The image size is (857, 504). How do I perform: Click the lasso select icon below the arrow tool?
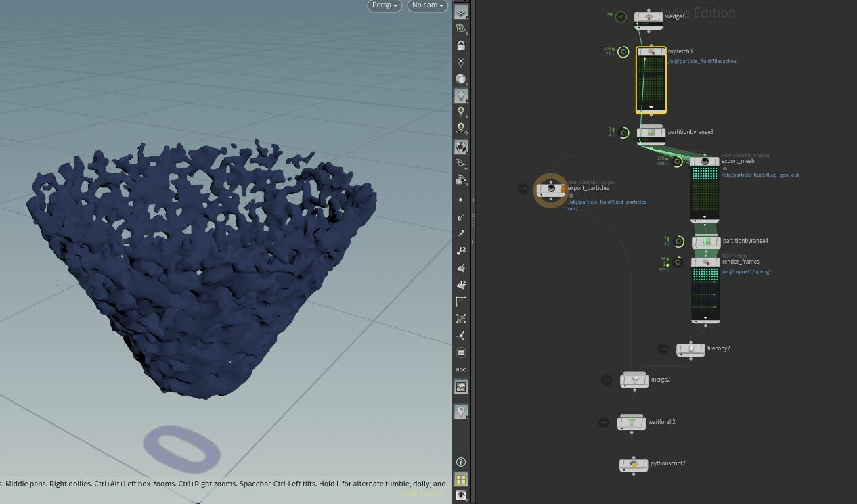coord(461,28)
